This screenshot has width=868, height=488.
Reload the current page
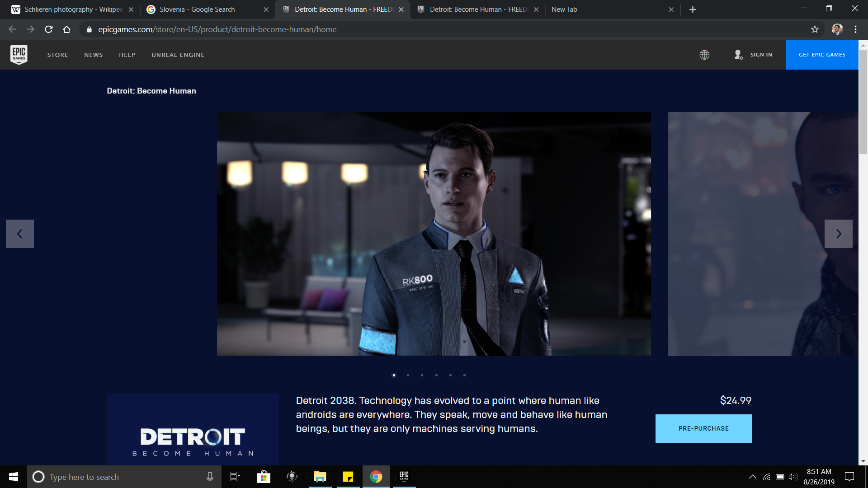[x=49, y=29]
